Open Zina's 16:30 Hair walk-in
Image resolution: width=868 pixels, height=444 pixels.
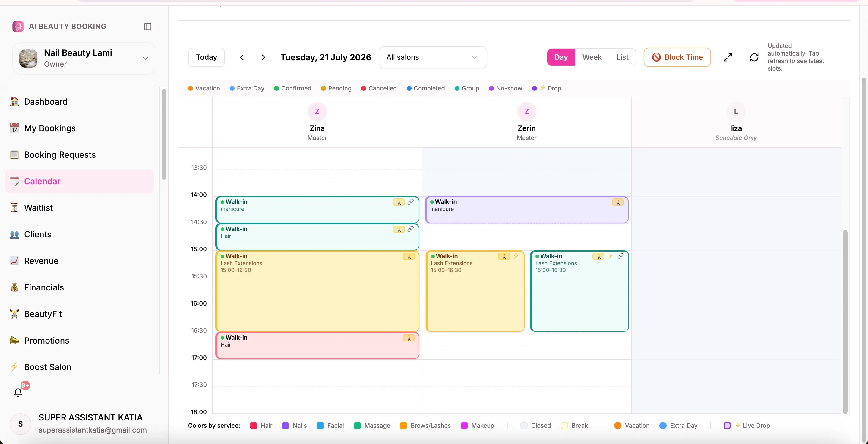(317, 346)
